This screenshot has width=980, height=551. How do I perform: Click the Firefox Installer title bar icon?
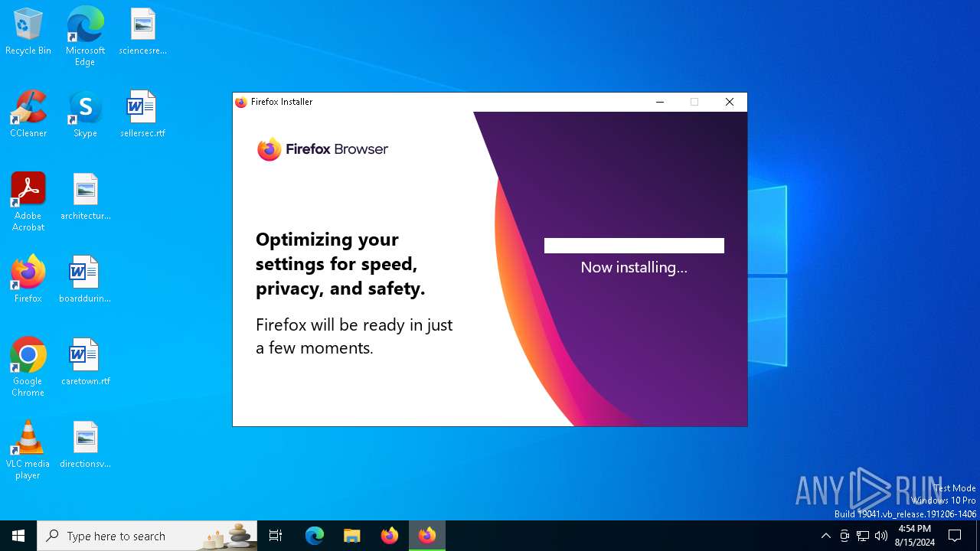tap(241, 102)
